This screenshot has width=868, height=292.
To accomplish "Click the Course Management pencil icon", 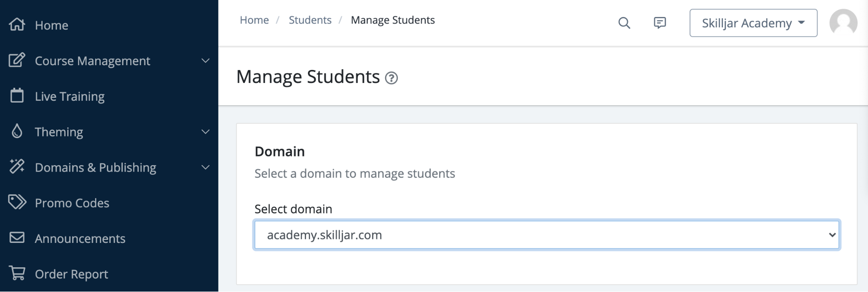I will pyautogui.click(x=17, y=60).
